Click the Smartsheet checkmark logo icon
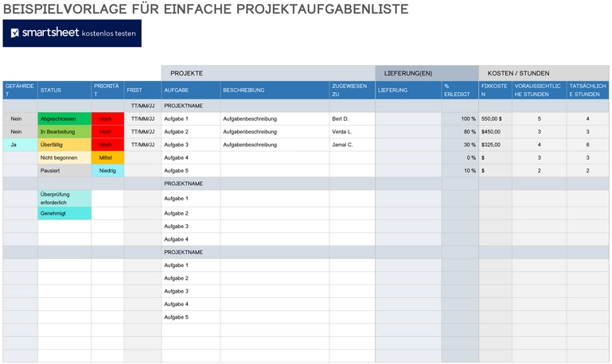 [x=15, y=33]
